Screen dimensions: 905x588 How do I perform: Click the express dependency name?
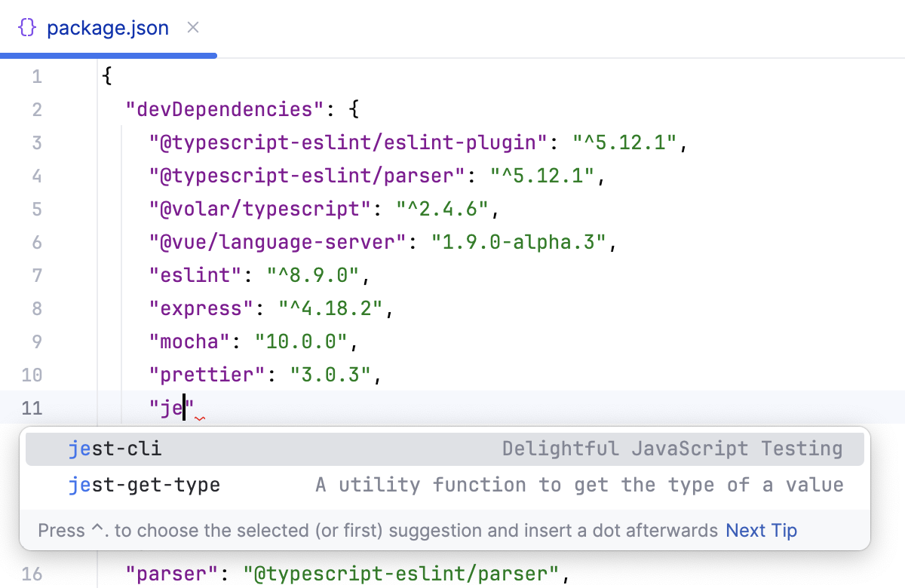[199, 308]
